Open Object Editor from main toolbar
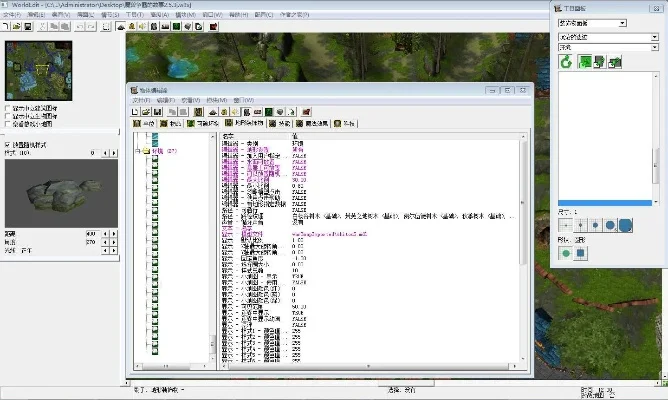 tap(154, 26)
